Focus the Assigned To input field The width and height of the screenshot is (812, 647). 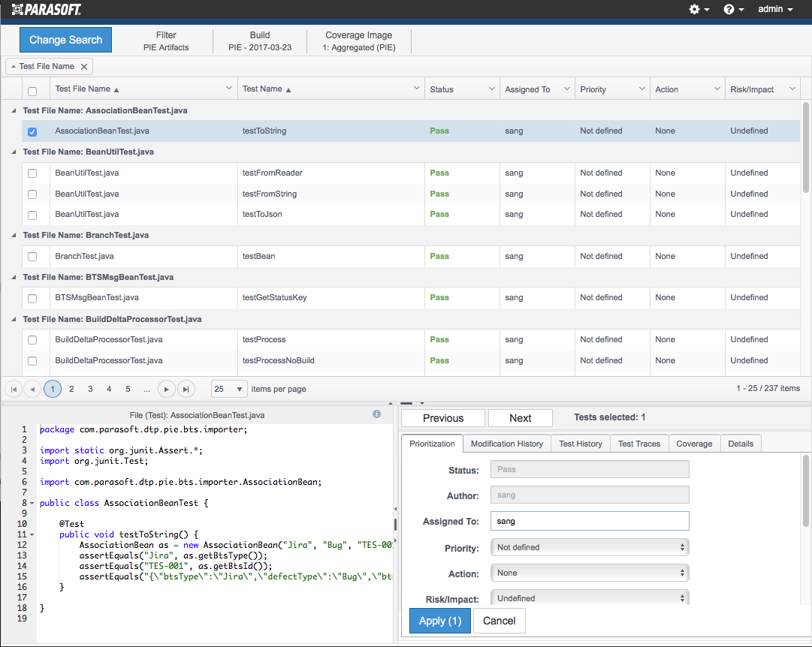pos(590,521)
